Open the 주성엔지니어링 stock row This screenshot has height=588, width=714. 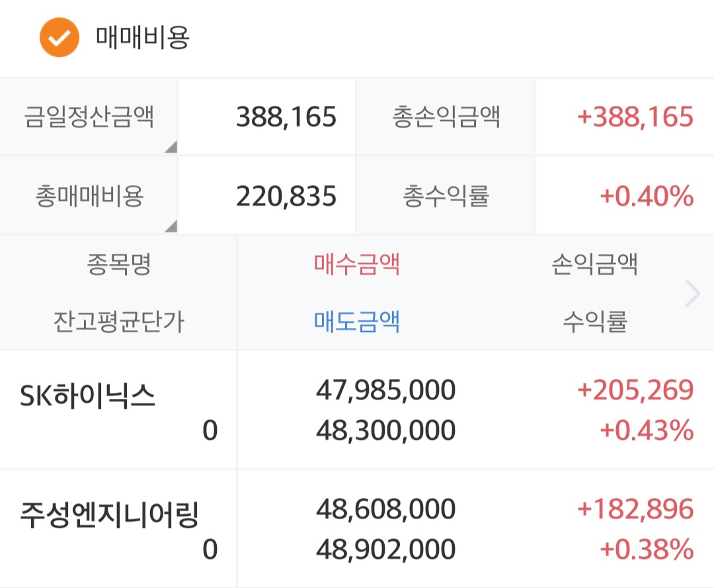[357, 528]
